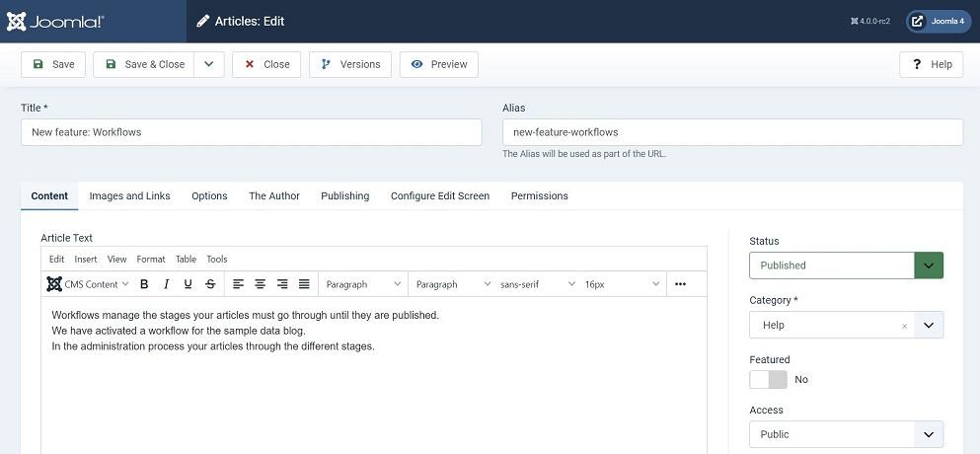Open the Access dropdown showing Public
980x454 pixels.
click(846, 434)
